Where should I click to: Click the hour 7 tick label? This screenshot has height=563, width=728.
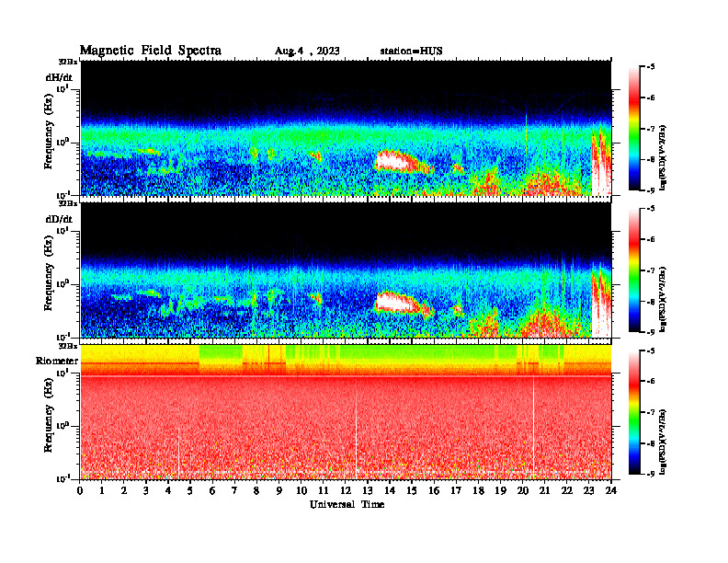tap(234, 490)
